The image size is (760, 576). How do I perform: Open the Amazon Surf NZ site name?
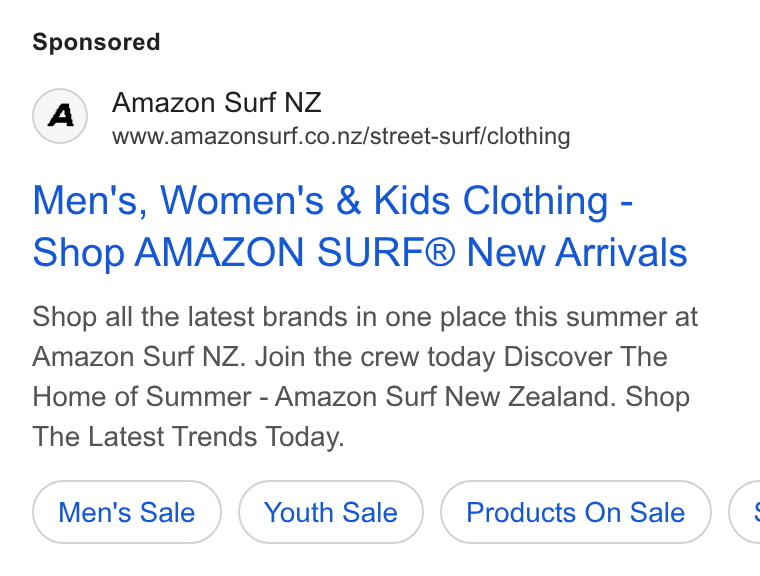tap(217, 102)
